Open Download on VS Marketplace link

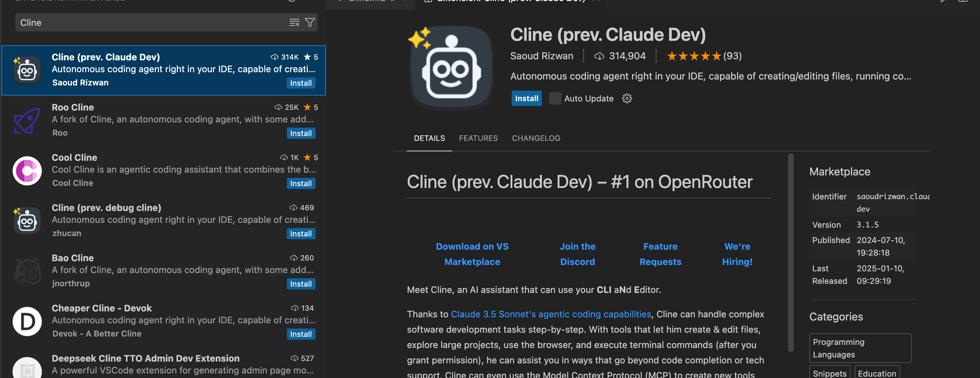pyautogui.click(x=472, y=254)
